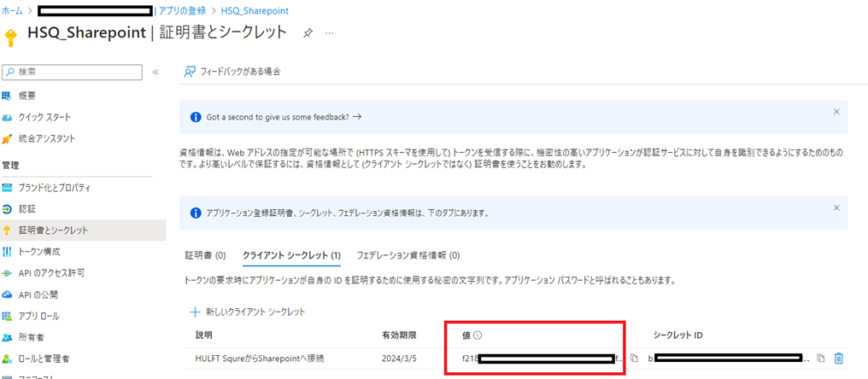Click the クイック スタート cloud icon
868x379 pixels.
[7, 117]
